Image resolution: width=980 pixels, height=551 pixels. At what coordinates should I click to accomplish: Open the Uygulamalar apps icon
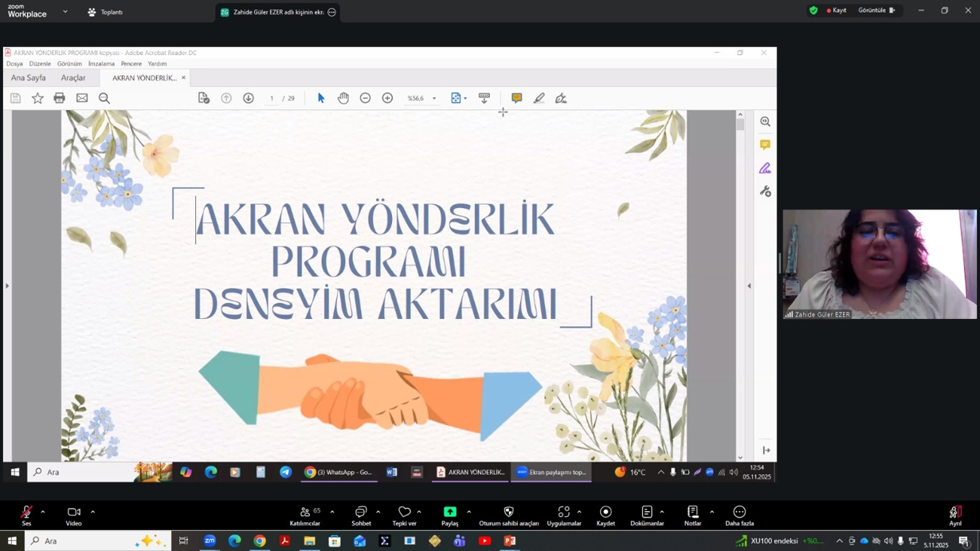click(x=563, y=514)
